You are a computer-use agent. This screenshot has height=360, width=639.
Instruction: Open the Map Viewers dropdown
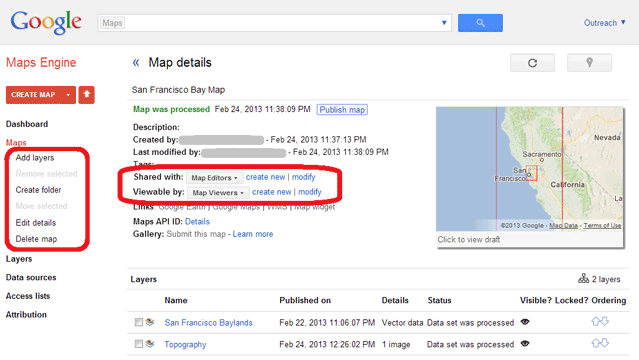(218, 192)
